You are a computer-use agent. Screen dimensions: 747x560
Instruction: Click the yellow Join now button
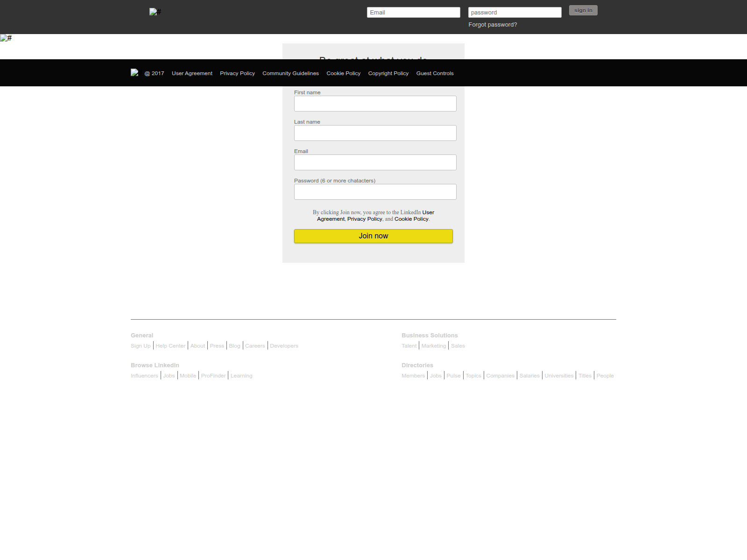[373, 236]
